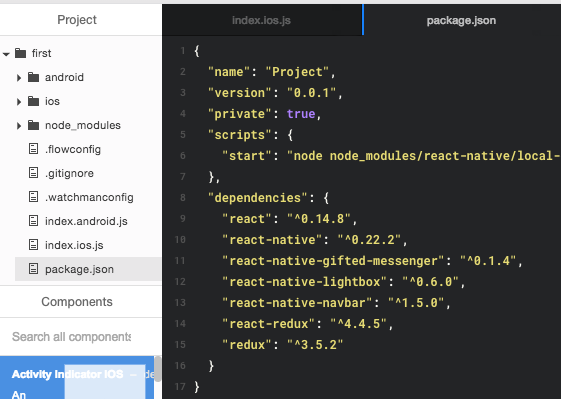Viewport: 561px width, 399px height.
Task: Click the "^0.1.4" gifted-messenger version
Action: tap(488, 261)
